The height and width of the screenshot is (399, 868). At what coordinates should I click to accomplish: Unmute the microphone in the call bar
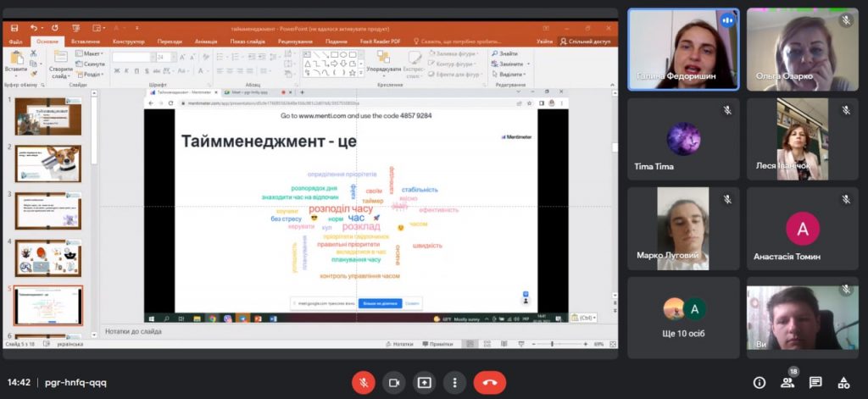[x=364, y=382]
